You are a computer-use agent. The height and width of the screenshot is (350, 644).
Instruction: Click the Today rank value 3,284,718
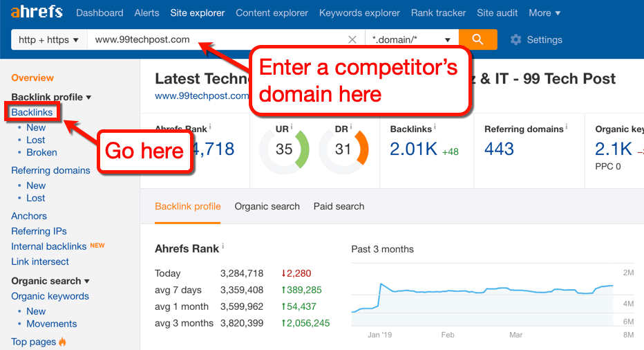tap(242, 273)
